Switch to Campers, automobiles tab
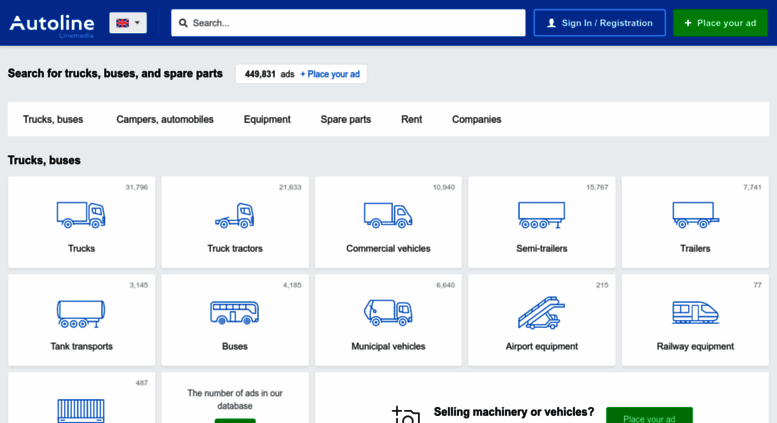The height and width of the screenshot is (423, 777). 165,119
